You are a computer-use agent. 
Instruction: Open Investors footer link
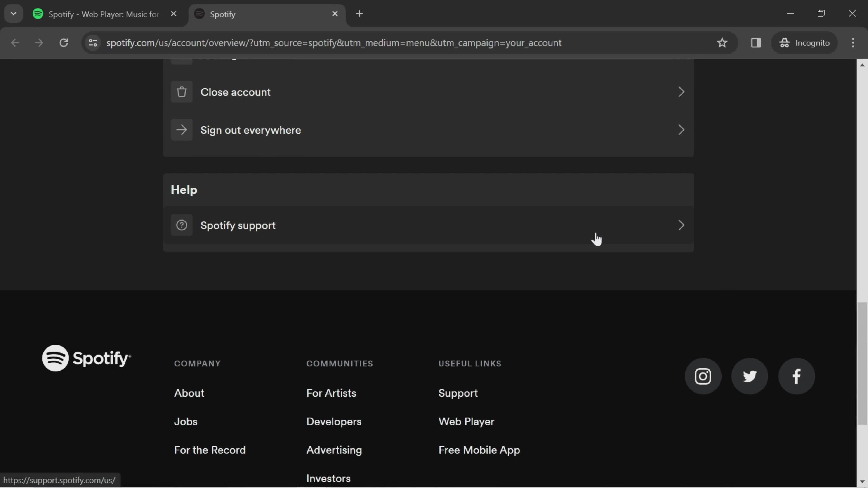pyautogui.click(x=328, y=479)
